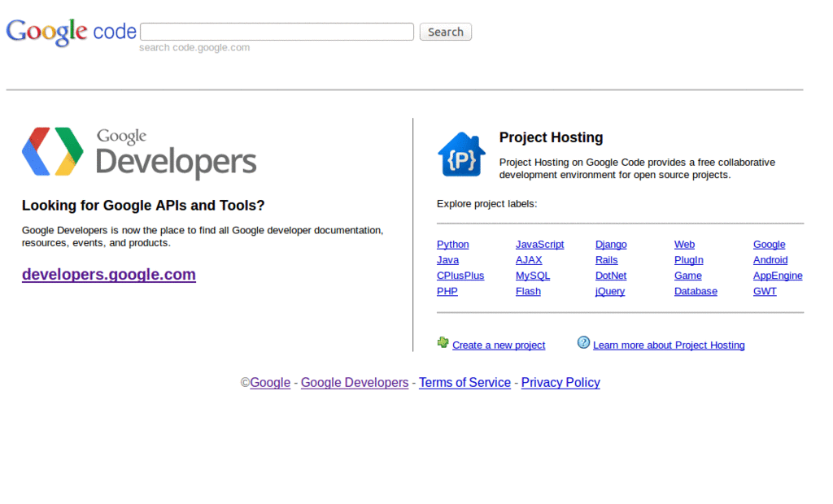
Task: Open the Database project label
Action: tap(696, 292)
